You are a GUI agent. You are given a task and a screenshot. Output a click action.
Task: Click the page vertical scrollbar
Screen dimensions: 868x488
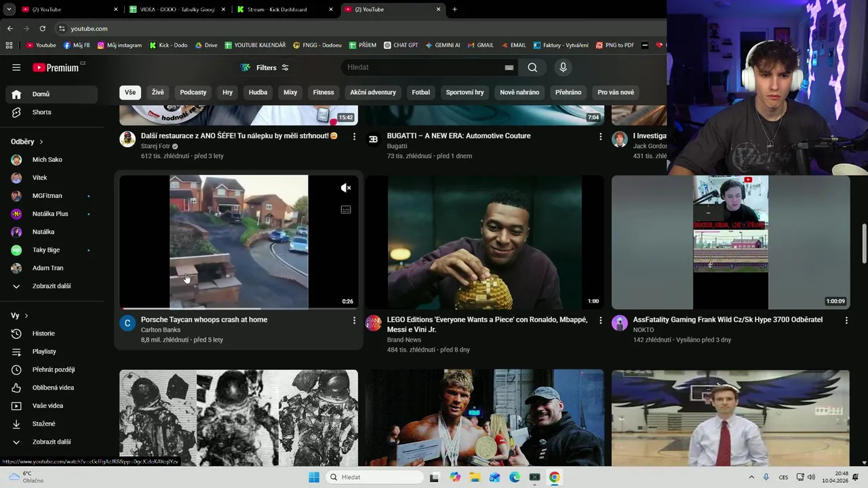point(864,244)
